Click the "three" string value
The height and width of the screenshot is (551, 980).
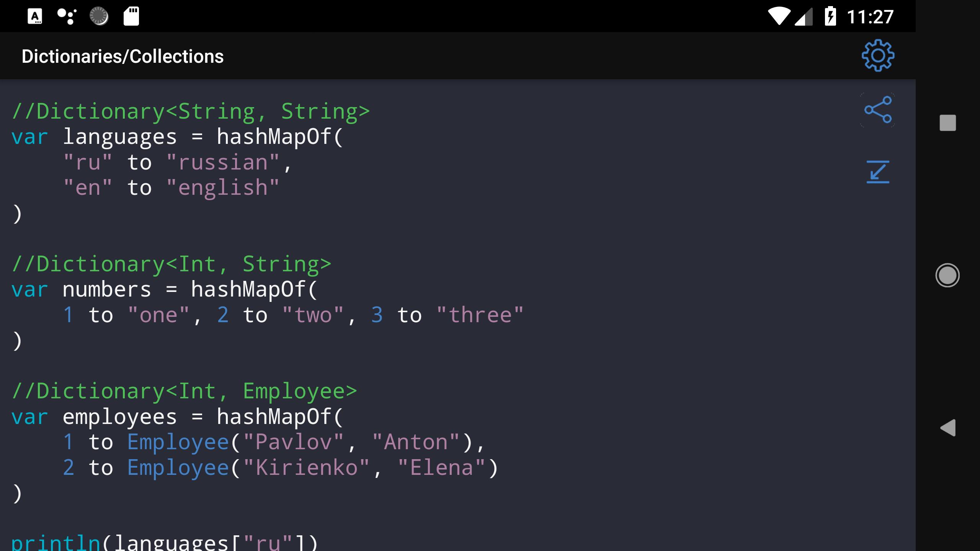coord(480,315)
